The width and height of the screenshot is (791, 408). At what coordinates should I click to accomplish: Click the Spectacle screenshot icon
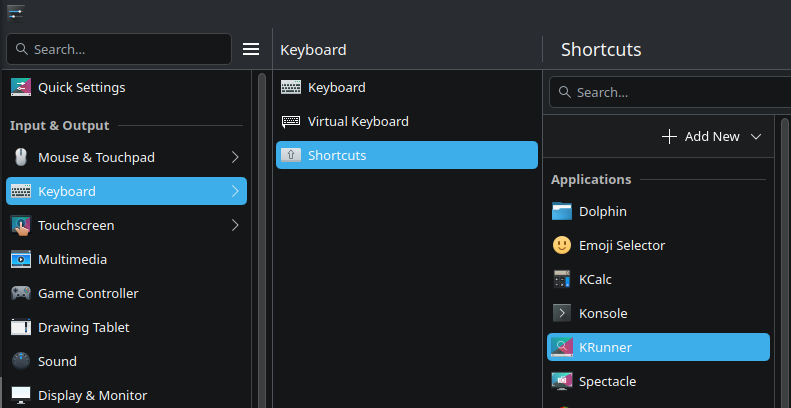pyautogui.click(x=562, y=381)
